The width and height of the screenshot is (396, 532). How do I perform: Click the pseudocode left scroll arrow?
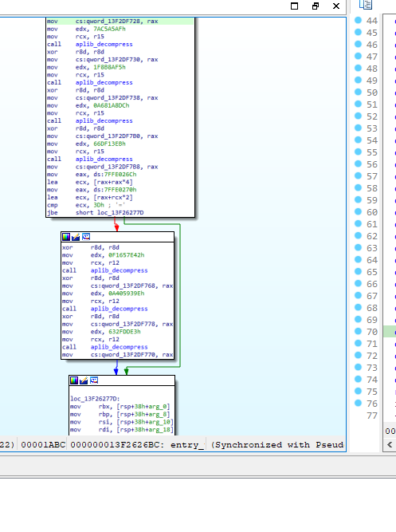point(390,444)
